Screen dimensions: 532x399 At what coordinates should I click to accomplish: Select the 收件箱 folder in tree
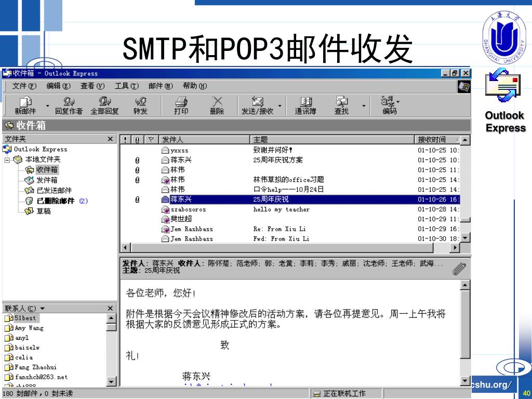pos(42,170)
